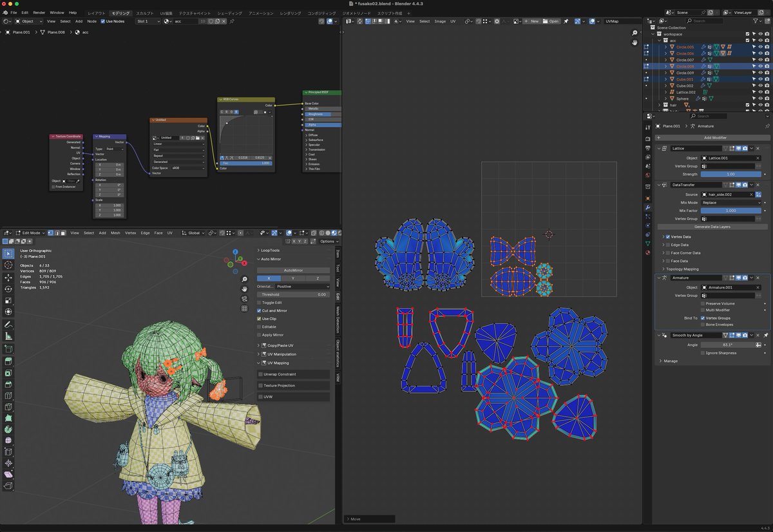Image resolution: width=773 pixels, height=532 pixels.
Task: Toggle camera view icon in 3D viewport
Action: pos(244,299)
